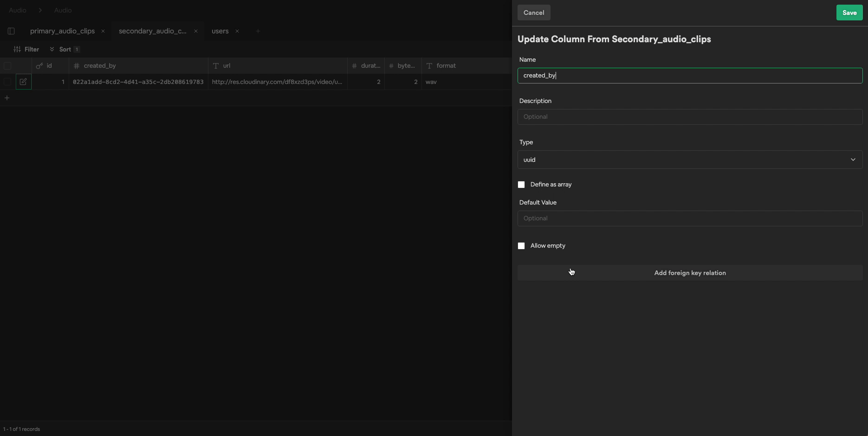Switch to users tab
The image size is (868, 436).
click(x=220, y=31)
